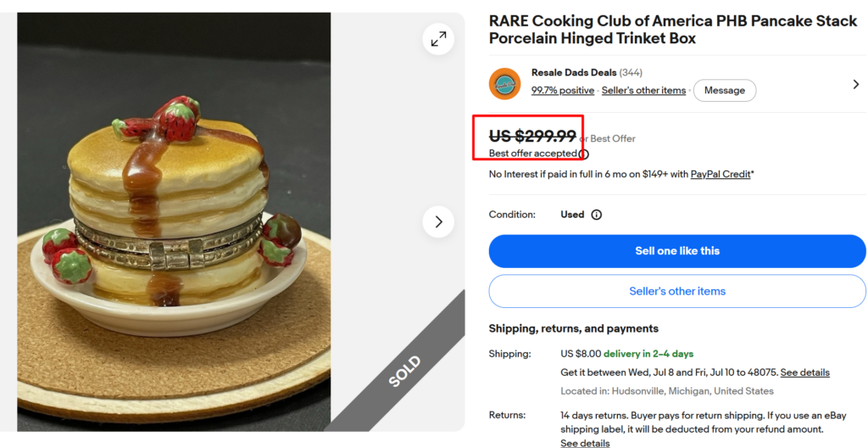The height and width of the screenshot is (448, 868).
Task: Click the struck-through US $299.99 price
Action: [x=532, y=136]
